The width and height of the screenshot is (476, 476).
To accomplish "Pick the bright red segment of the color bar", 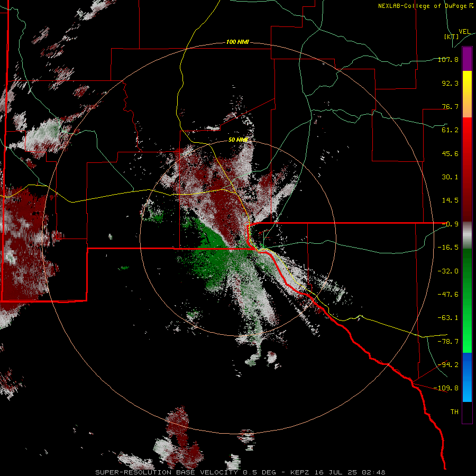I will 467,134.
